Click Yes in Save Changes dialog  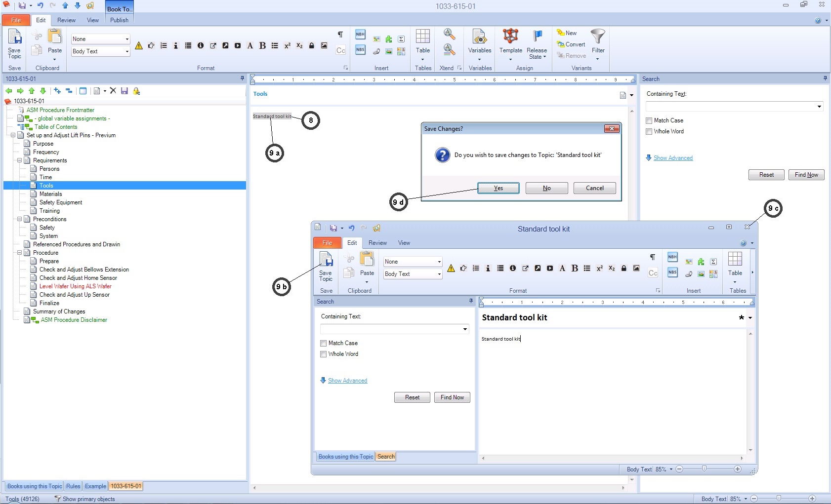coord(499,188)
